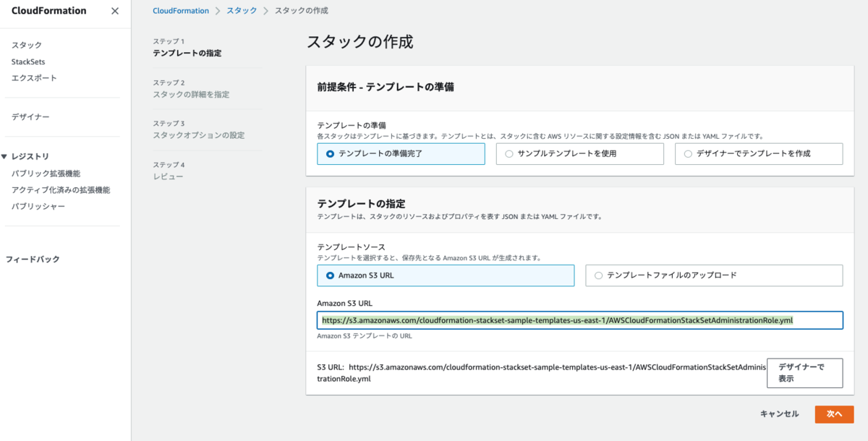Open アクティブ化済みの拡張機能 in the sidebar
Viewport: 868px width, 441px height.
click(61, 190)
